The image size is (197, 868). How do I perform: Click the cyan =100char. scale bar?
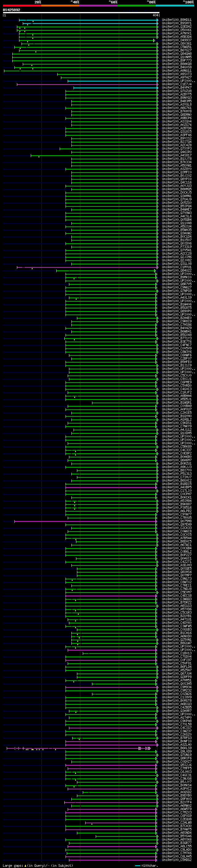137,866
